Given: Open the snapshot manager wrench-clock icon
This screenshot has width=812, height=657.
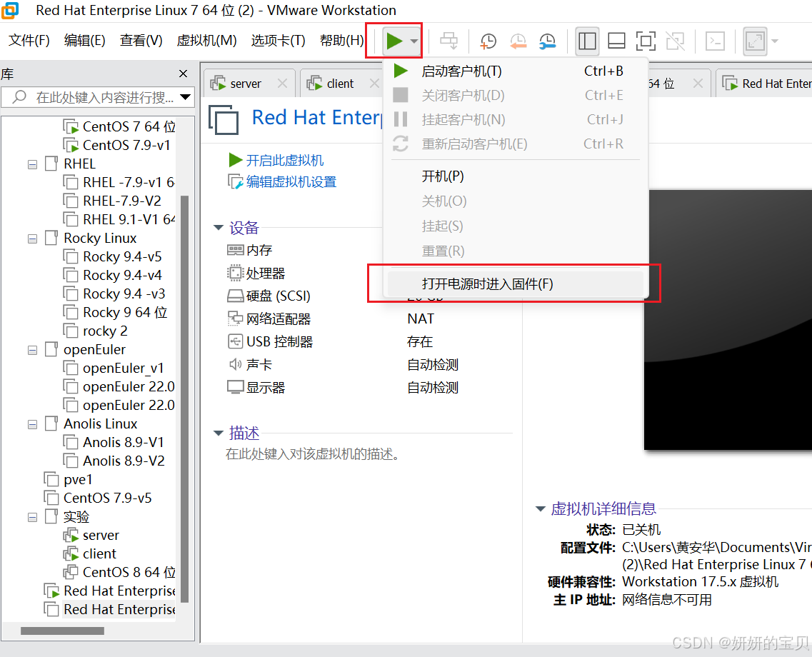Looking at the screenshot, I should [547, 41].
